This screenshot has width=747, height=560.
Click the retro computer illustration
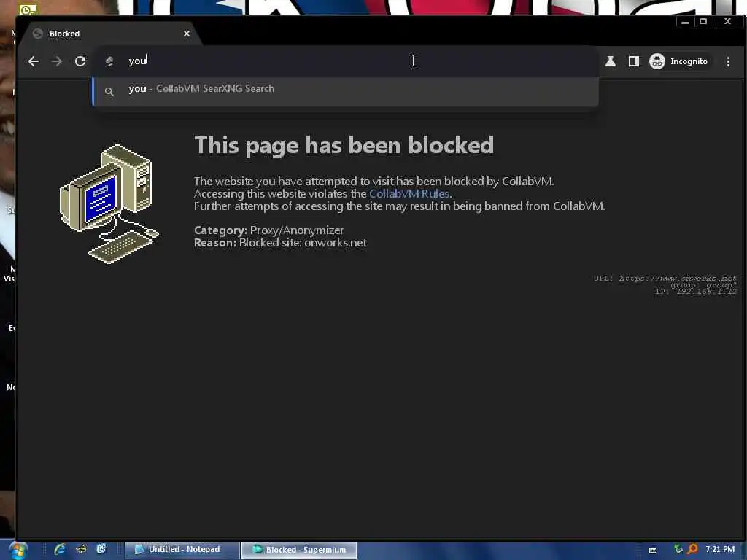[x=109, y=203]
